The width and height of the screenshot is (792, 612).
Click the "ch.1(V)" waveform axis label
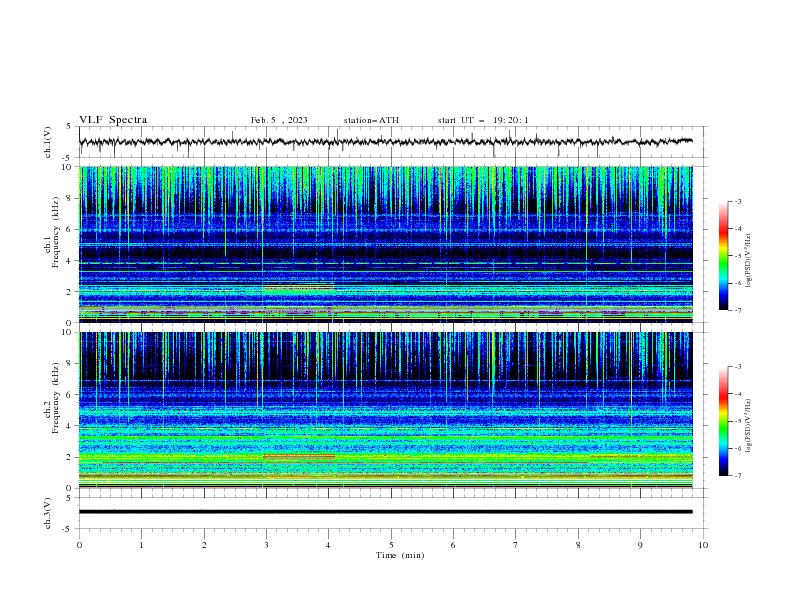48,142
